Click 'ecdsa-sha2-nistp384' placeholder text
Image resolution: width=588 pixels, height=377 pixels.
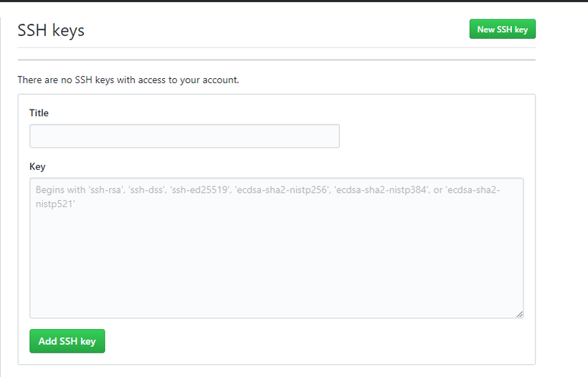[382, 190]
